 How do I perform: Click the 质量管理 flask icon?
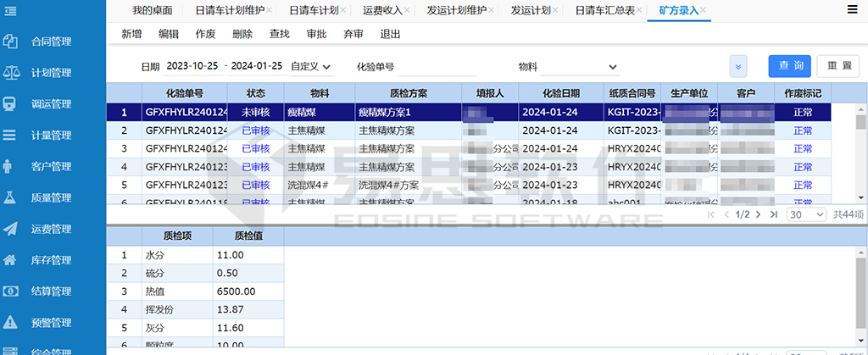[x=11, y=197]
